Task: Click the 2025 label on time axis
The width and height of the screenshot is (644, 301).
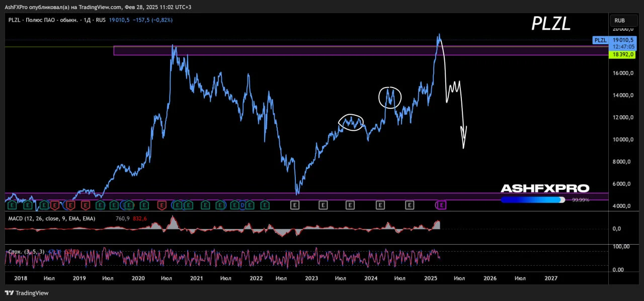Action: click(431, 278)
